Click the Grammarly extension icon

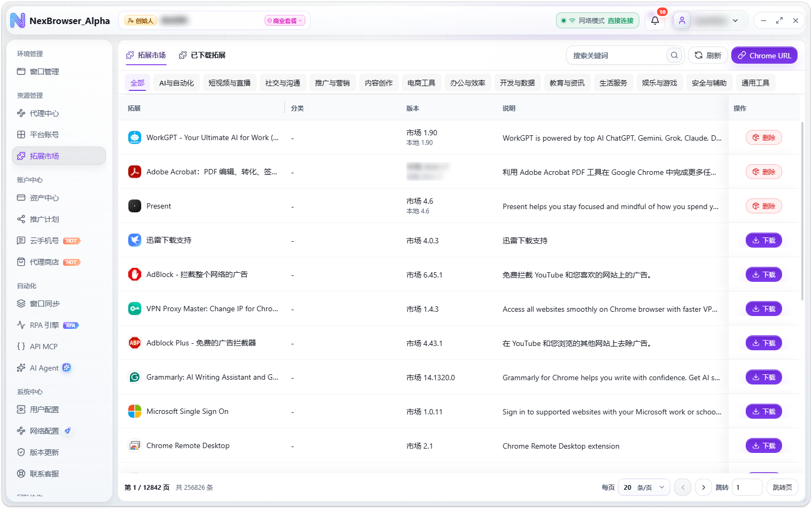coord(135,377)
